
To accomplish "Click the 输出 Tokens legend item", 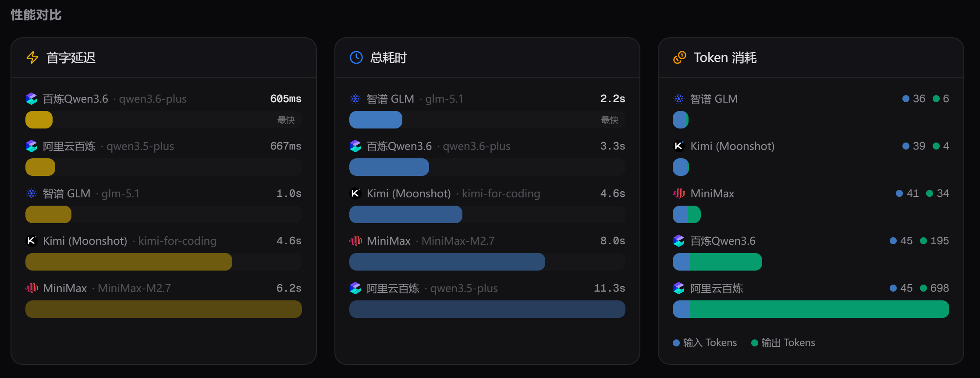I will (x=783, y=342).
